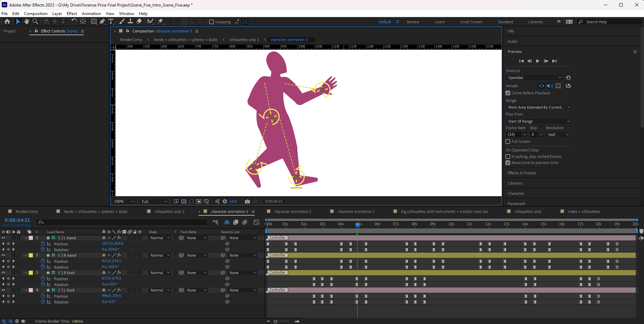Switch to RenderComp timeline tab
Screen dimensions: 644x324
coord(27,212)
